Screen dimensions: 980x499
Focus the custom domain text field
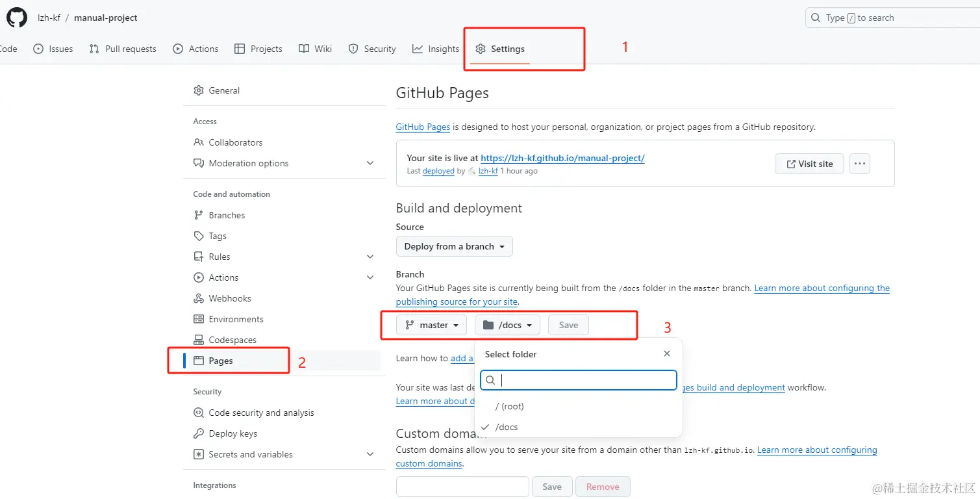[x=462, y=487]
